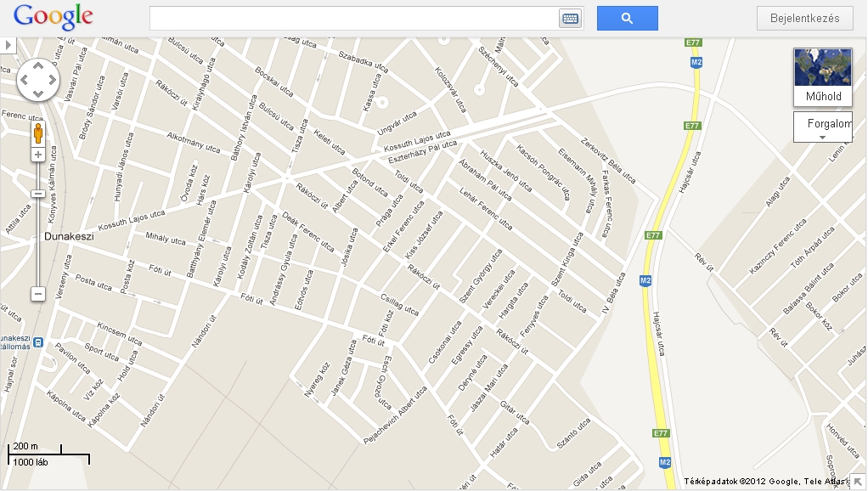Open the on-screen keyboard icon

[x=570, y=19]
